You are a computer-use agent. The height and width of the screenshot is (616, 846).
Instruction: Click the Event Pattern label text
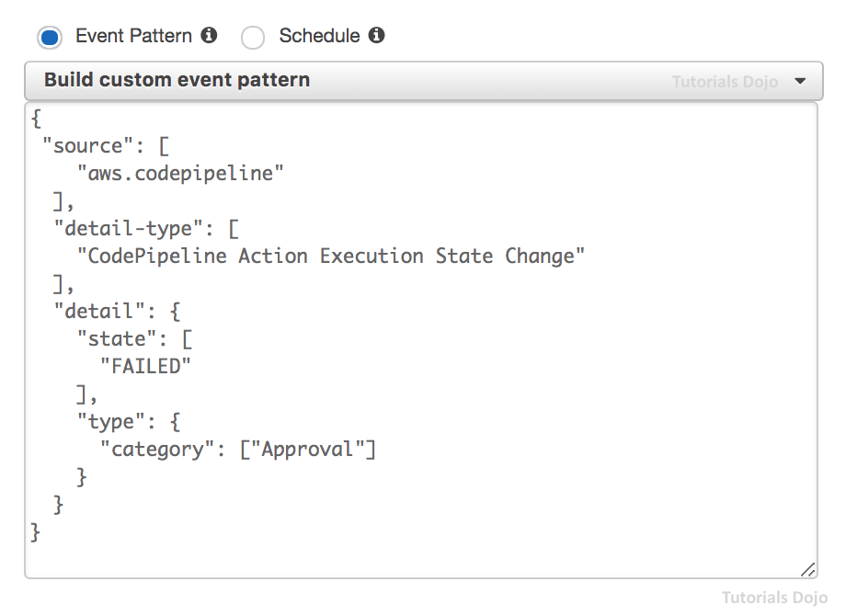click(x=133, y=36)
